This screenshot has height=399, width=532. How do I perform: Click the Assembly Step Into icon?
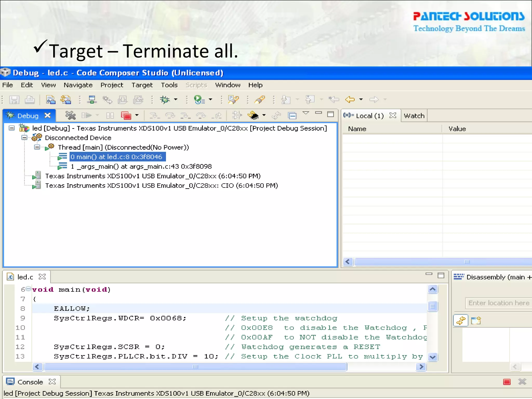[185, 116]
